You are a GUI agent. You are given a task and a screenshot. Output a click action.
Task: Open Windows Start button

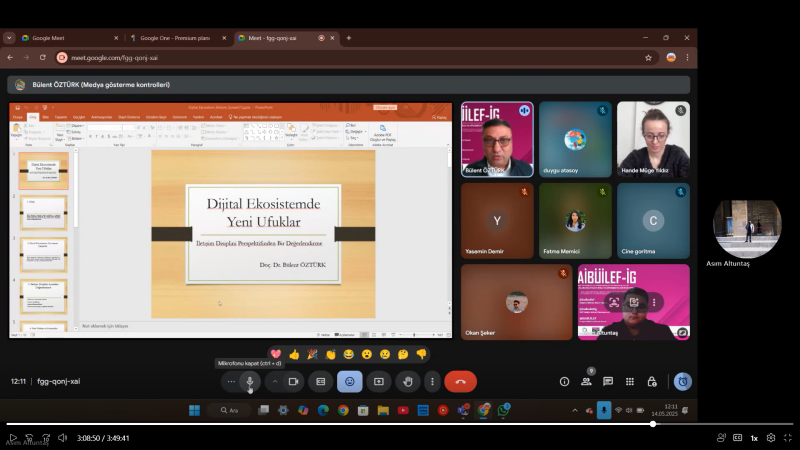(194, 410)
